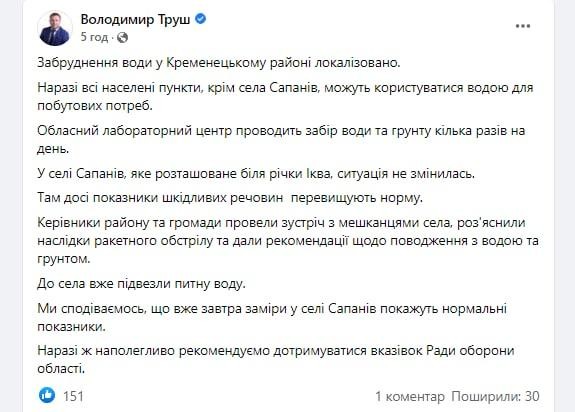Click the globe public audience icon
The width and height of the screenshot is (575, 412).
[x=122, y=37]
